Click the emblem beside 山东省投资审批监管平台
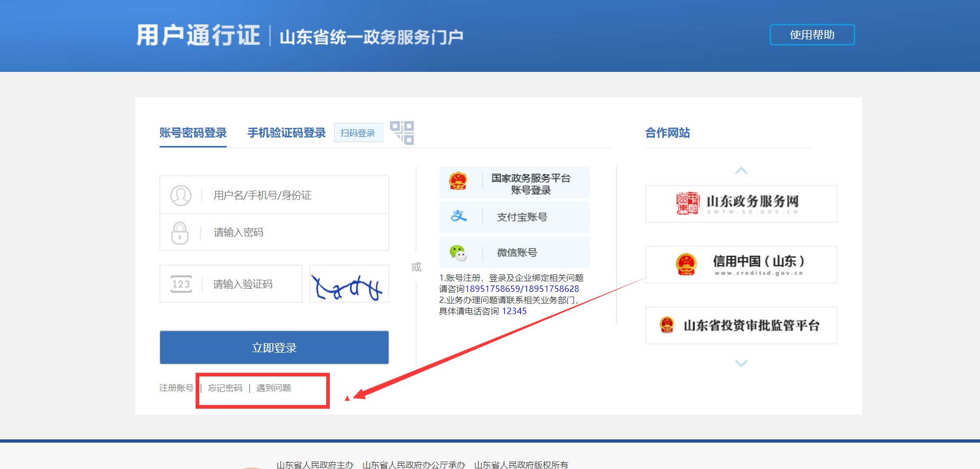 (667, 325)
